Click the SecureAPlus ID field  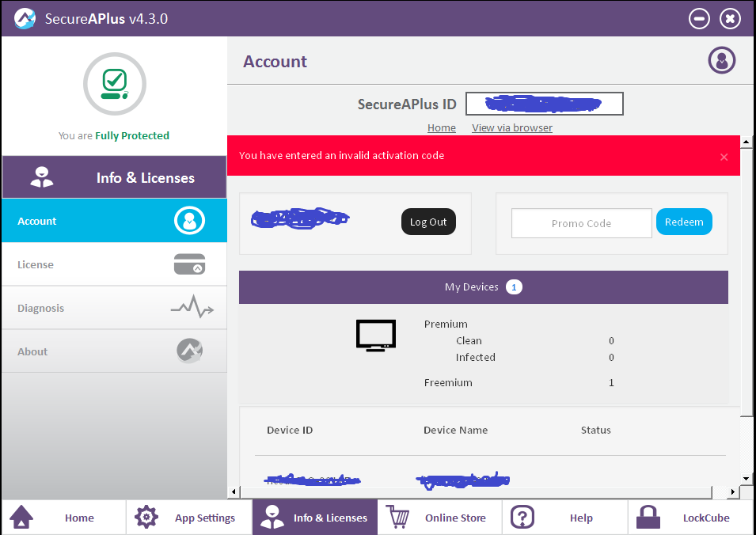click(x=545, y=104)
